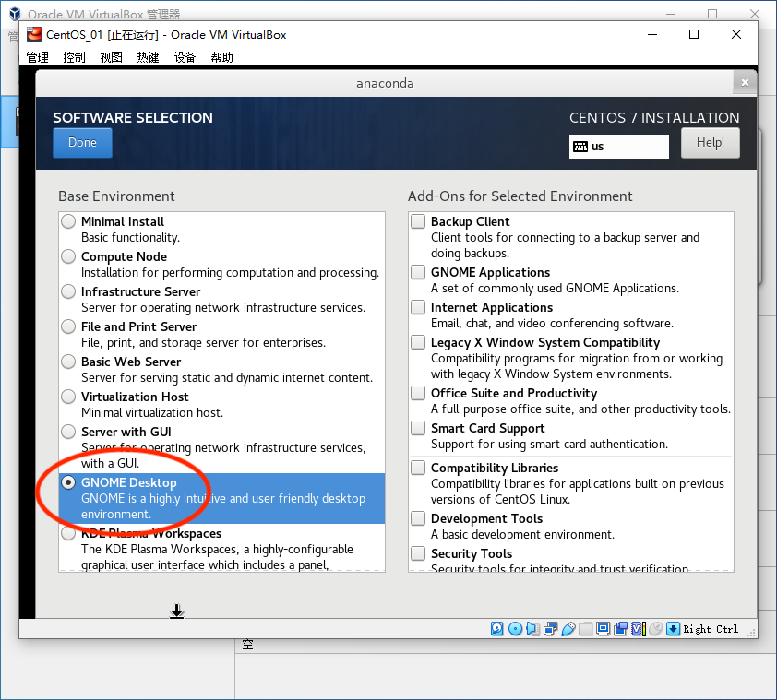Click the "CENTOS 7 INSTALLATION" heading

pos(654,118)
